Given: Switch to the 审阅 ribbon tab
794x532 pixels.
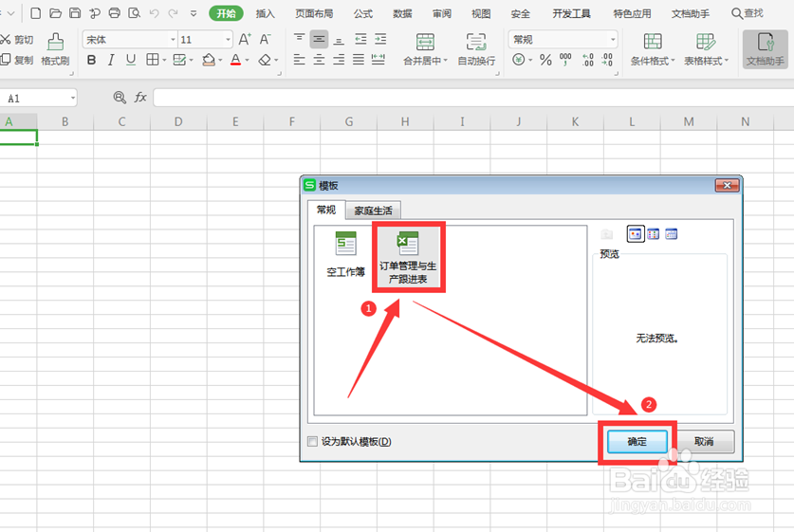Looking at the screenshot, I should coord(441,13).
